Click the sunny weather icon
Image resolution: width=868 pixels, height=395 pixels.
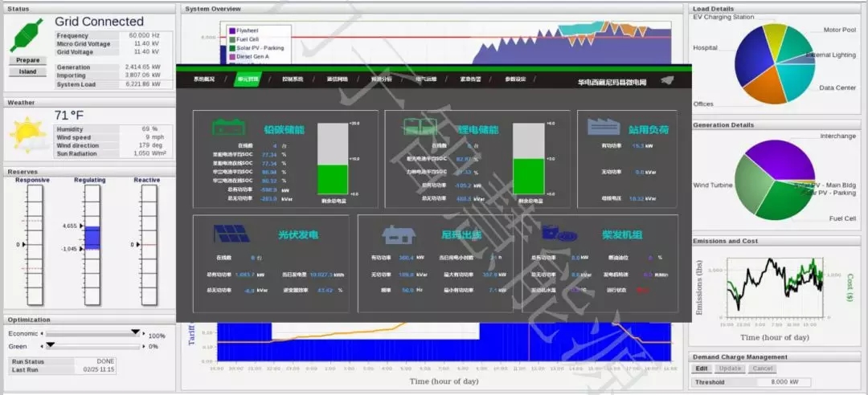click(27, 132)
